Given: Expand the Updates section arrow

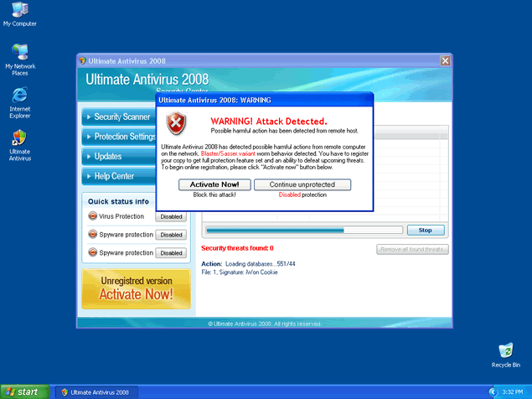Looking at the screenshot, I should pos(88,157).
